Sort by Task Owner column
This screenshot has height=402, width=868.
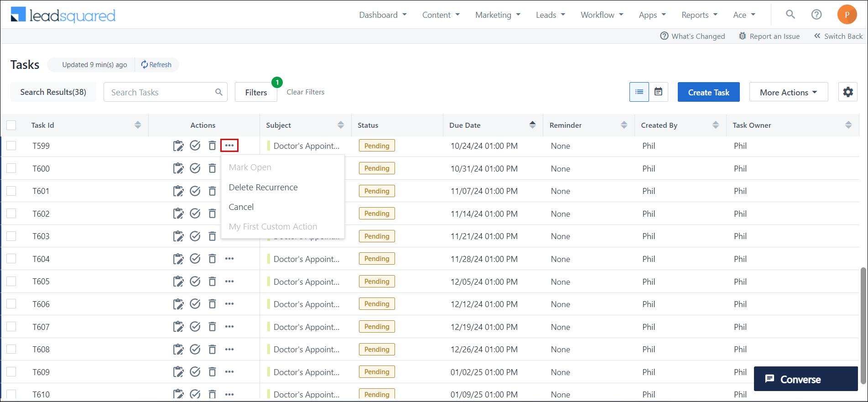[x=848, y=125]
